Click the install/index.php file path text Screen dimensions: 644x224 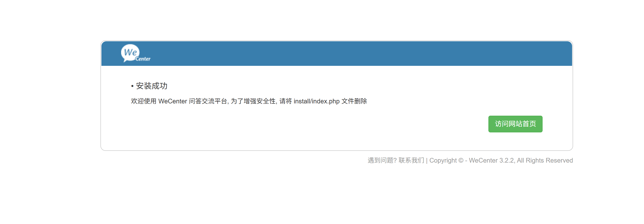pos(316,101)
